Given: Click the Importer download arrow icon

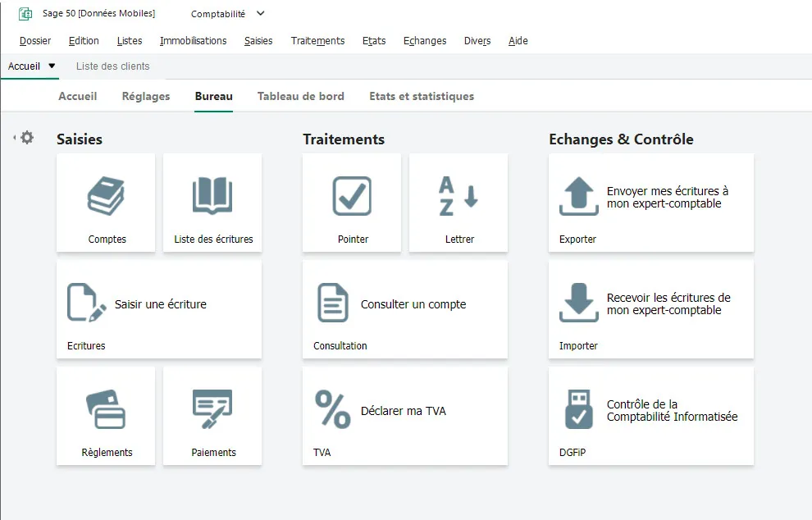Looking at the screenshot, I should 578,303.
